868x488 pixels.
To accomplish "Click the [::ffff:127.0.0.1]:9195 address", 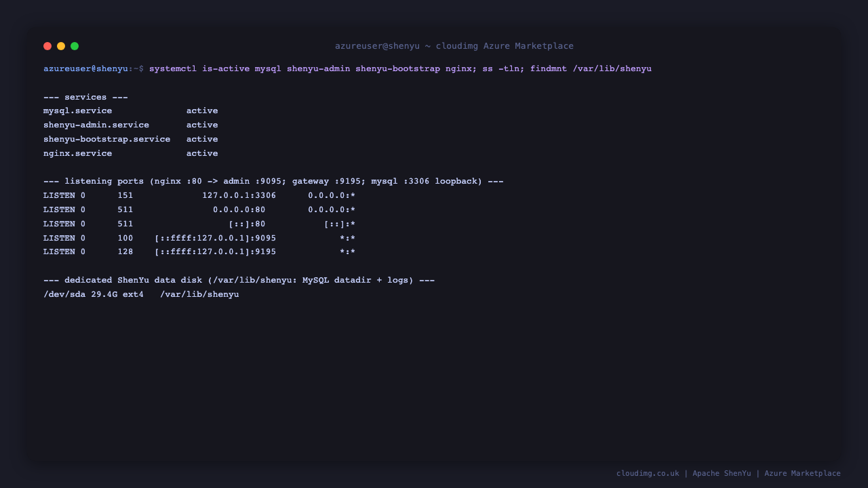I will (215, 252).
